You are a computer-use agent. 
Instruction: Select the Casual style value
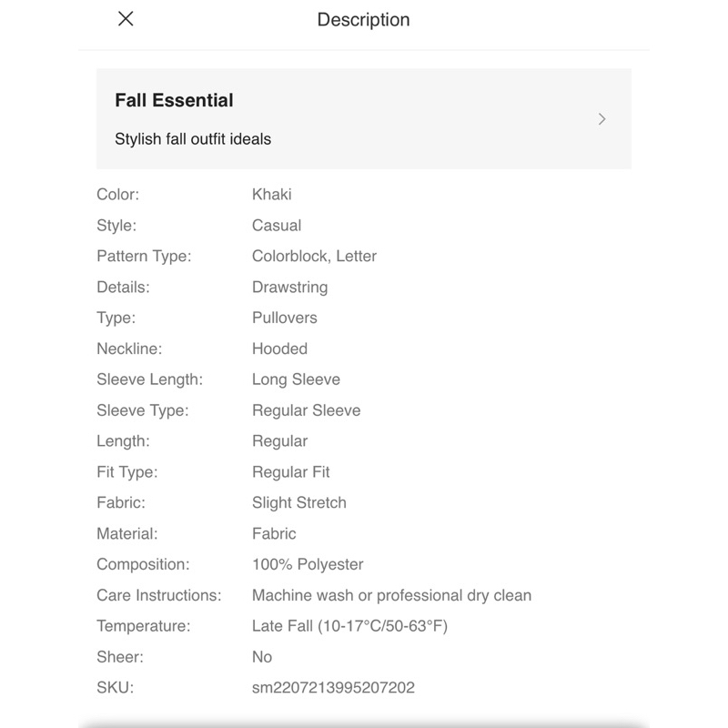(x=277, y=225)
